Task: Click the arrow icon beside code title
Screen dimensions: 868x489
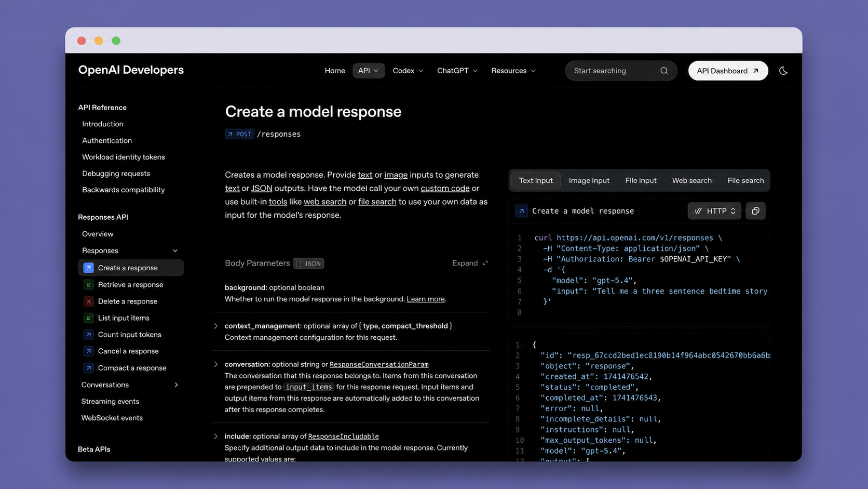Action: click(x=521, y=211)
